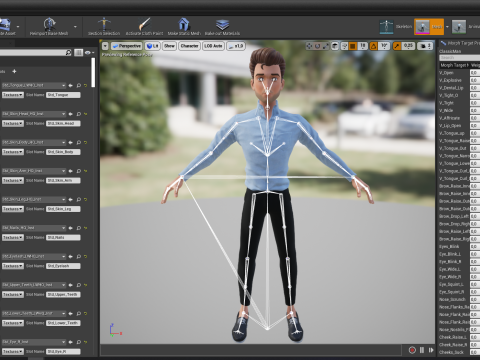Toggle grid snapping orange icon
This screenshot has width=480, height=360.
353,46
